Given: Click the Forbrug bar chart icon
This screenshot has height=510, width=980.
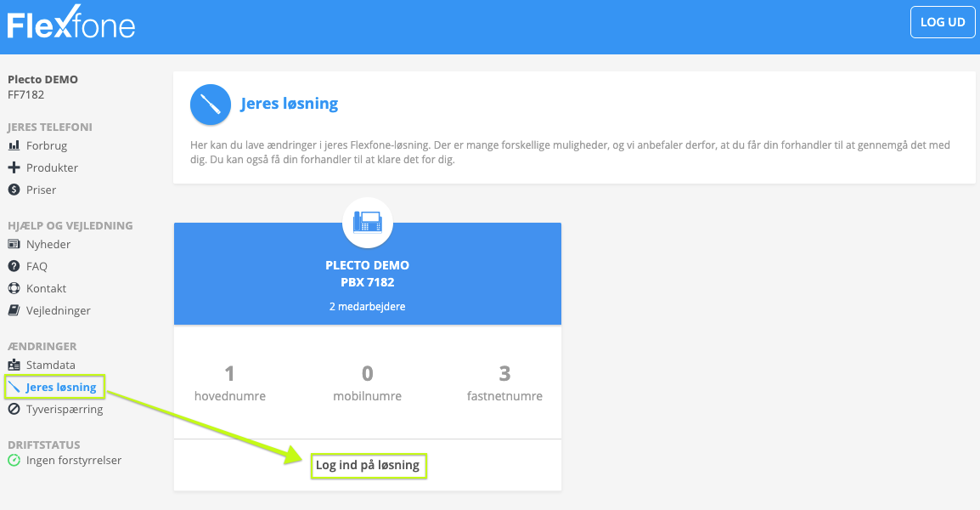Looking at the screenshot, I should pyautogui.click(x=14, y=145).
